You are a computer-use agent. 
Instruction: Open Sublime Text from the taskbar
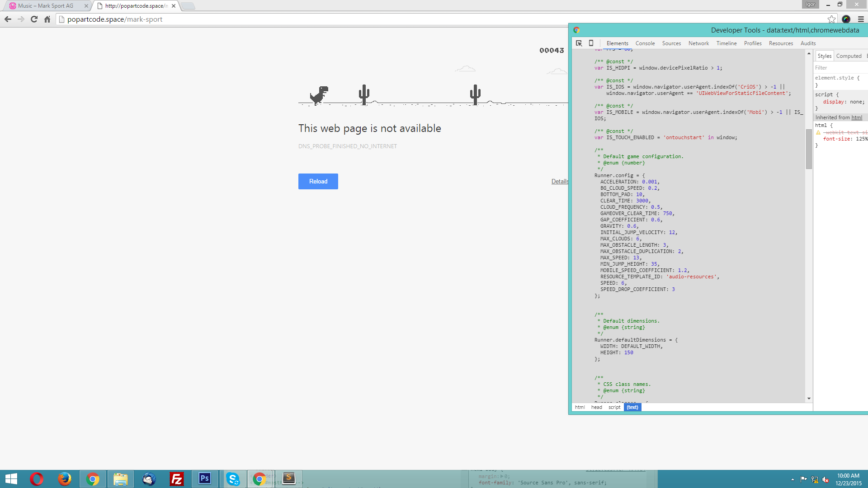click(288, 479)
